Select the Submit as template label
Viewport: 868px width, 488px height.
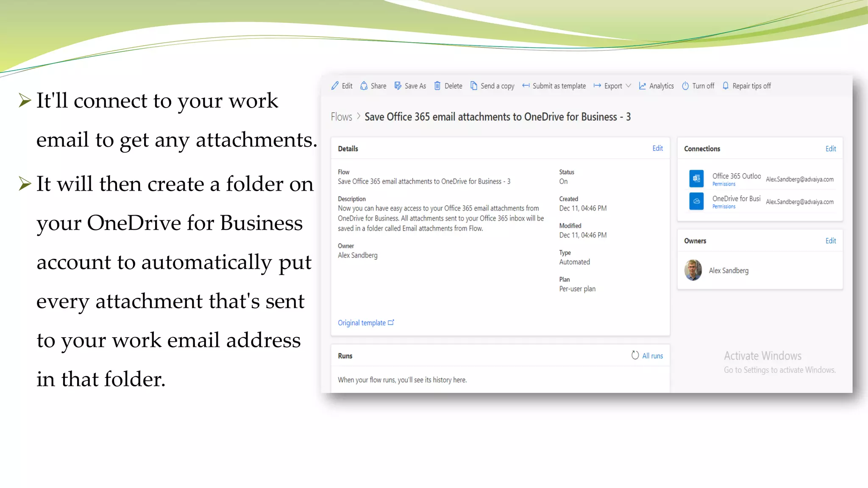coord(559,86)
